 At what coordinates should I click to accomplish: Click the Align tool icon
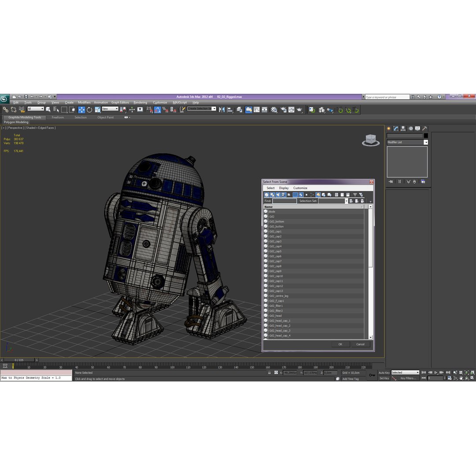(230, 110)
